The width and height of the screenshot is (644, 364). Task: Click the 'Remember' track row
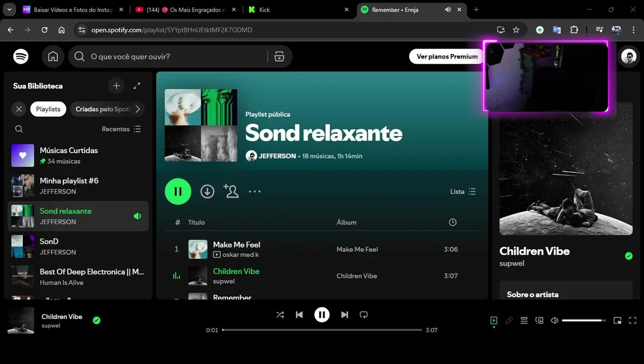pyautogui.click(x=322, y=297)
